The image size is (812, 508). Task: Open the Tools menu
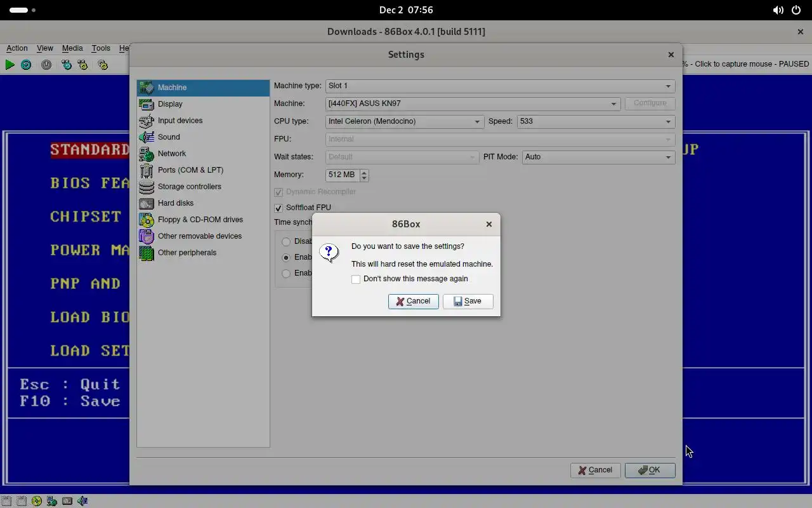tap(101, 48)
